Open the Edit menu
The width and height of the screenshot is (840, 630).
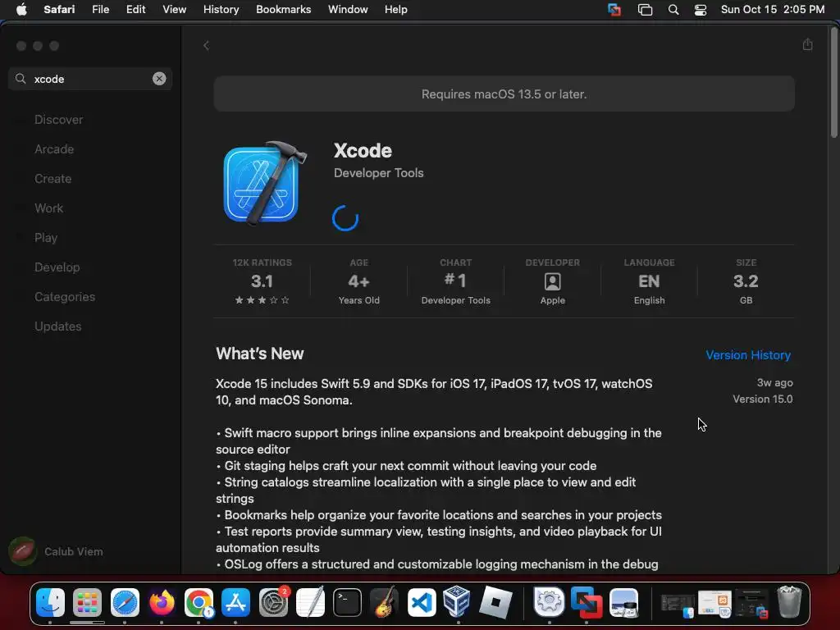point(135,10)
